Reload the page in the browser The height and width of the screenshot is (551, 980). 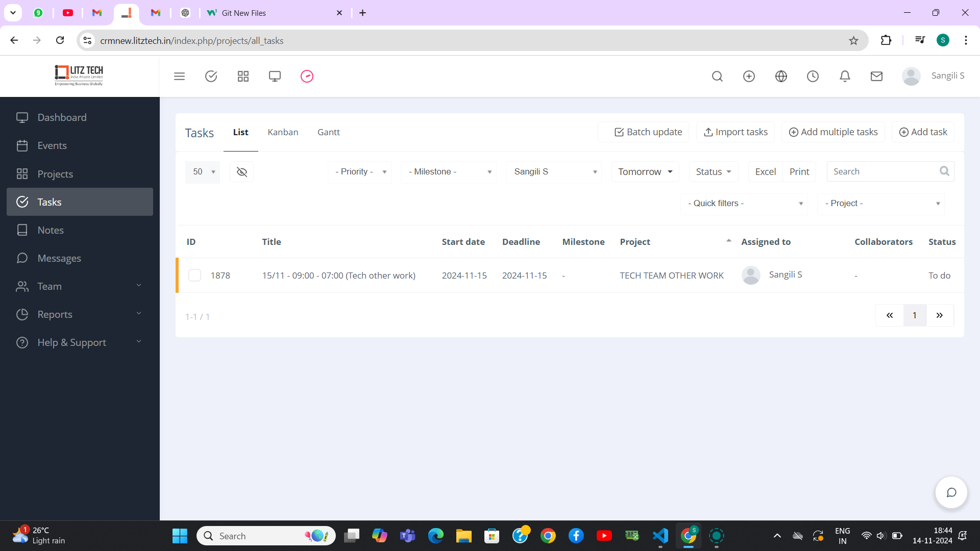(60, 40)
